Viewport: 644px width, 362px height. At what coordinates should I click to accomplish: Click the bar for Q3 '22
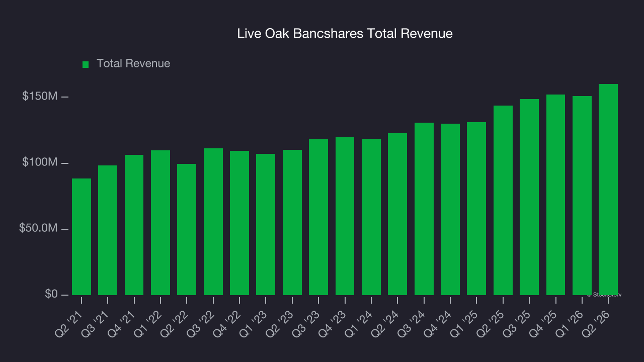[x=213, y=222]
